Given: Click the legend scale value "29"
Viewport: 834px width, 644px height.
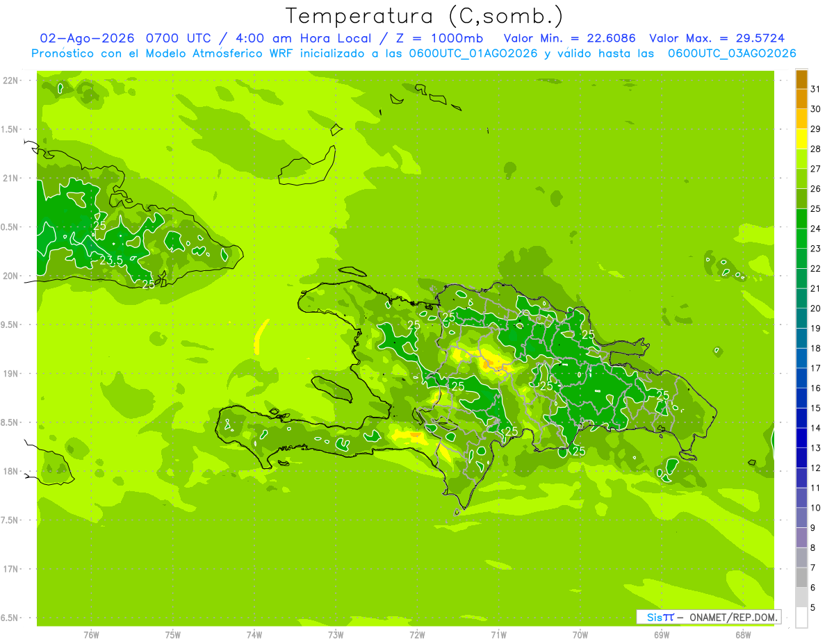Looking at the screenshot, I should click(x=815, y=129).
